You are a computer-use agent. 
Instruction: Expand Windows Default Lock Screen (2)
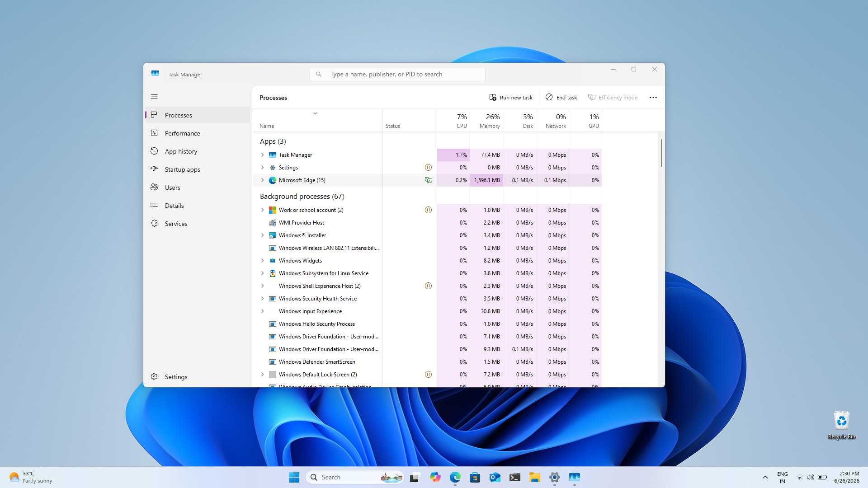click(x=262, y=375)
